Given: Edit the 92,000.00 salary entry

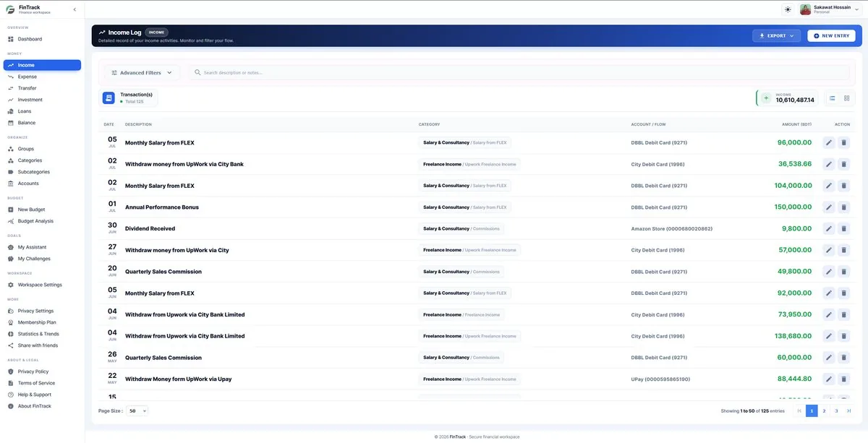Looking at the screenshot, I should 829,293.
